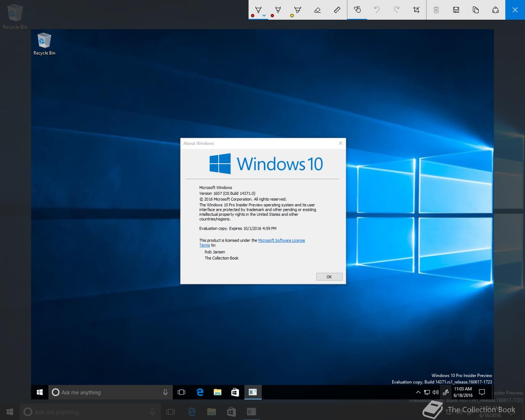Screen dimensions: 525x420
Task: Choose the eraser tool
Action: pyautogui.click(x=317, y=9)
